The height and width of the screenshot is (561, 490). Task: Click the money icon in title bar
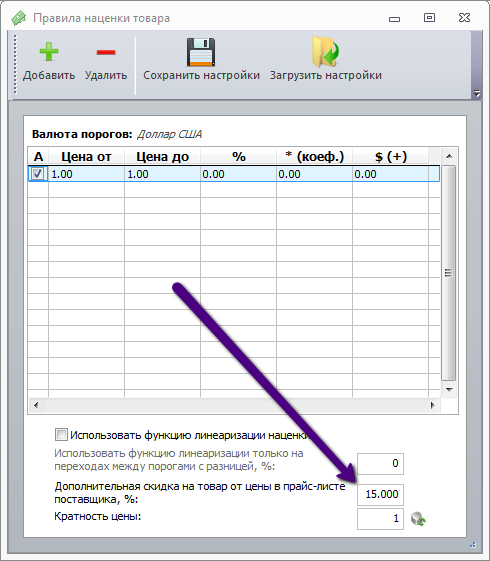pos(18,18)
